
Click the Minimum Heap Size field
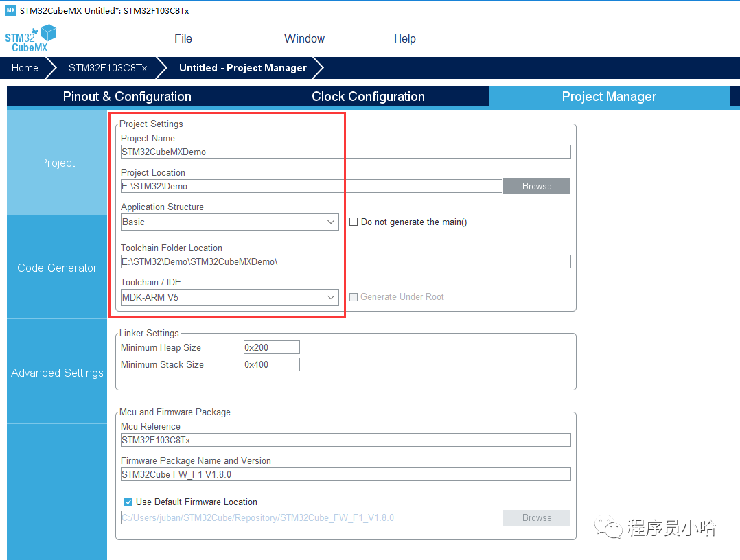[271, 347]
